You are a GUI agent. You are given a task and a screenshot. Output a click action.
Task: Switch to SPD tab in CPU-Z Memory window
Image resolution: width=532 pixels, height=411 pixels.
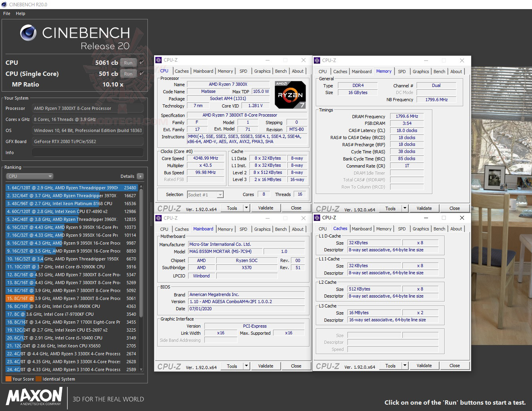(402, 72)
